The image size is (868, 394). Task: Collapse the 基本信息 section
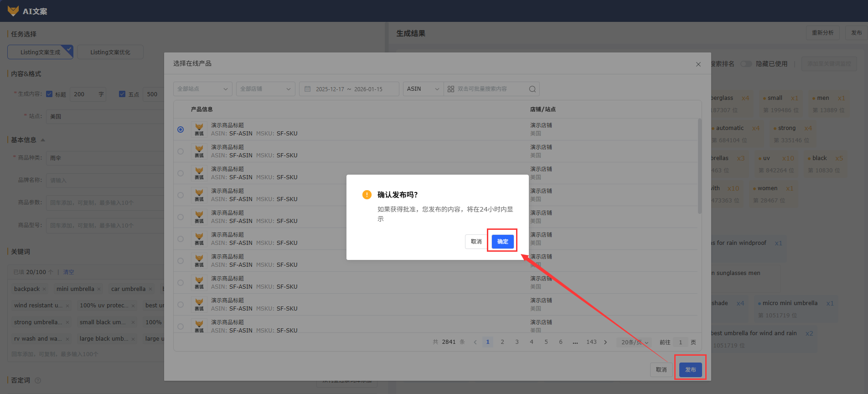tap(43, 140)
